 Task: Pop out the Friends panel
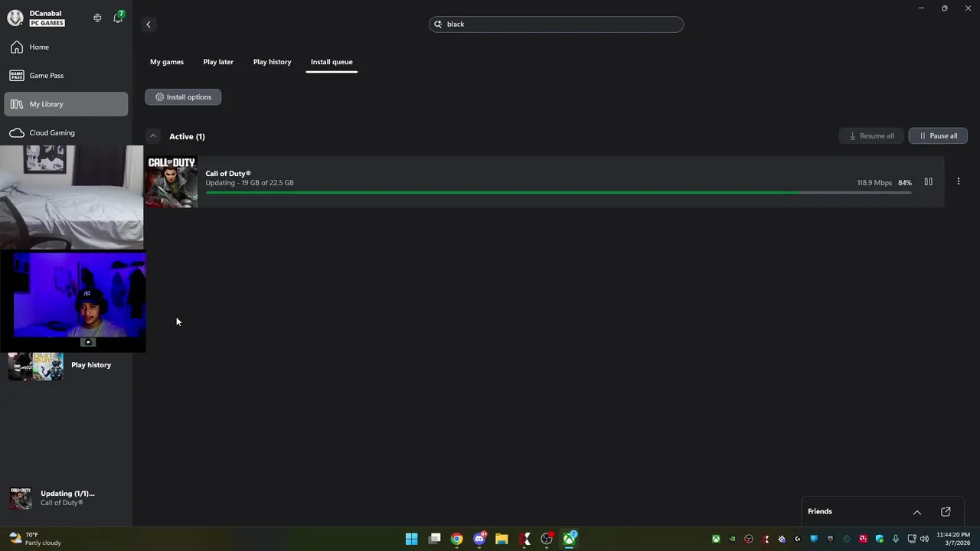pyautogui.click(x=946, y=512)
